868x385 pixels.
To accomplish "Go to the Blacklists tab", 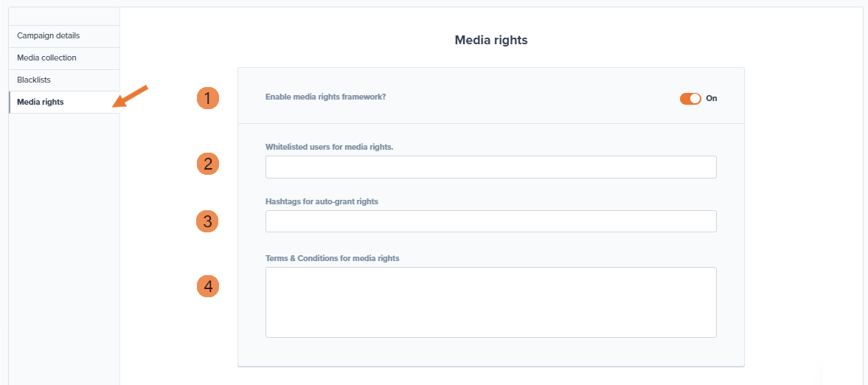I will point(34,80).
